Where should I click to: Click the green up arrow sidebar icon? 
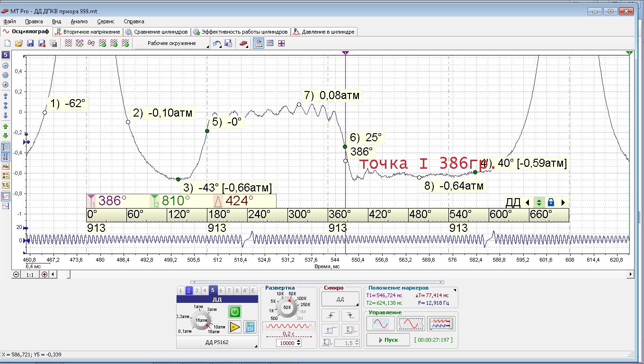tap(6, 127)
